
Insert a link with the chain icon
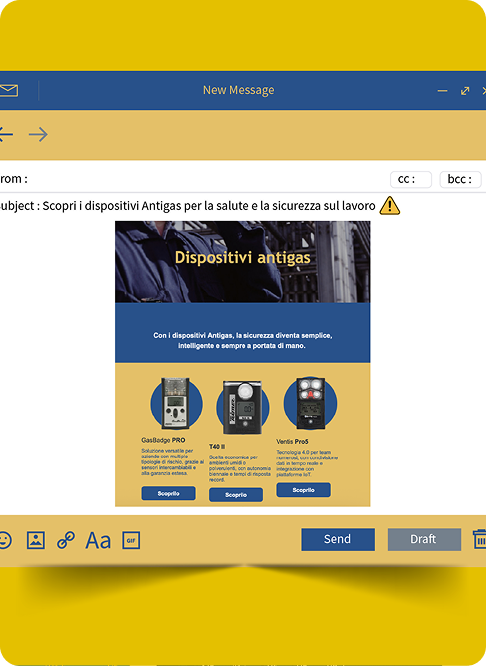[66, 540]
